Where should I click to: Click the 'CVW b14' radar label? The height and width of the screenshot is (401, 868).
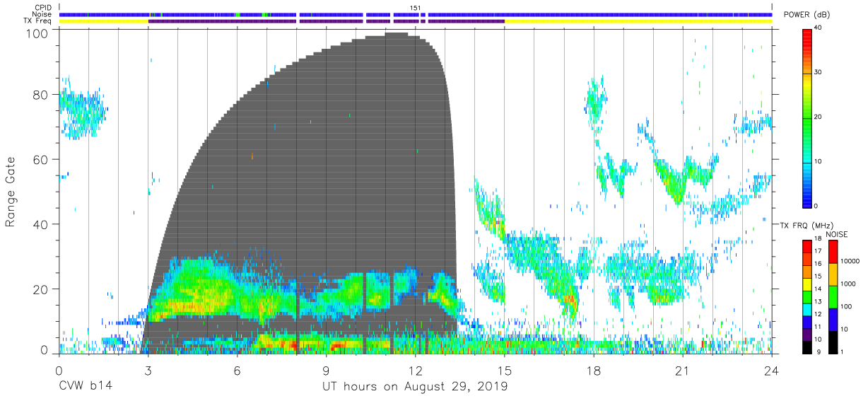tap(84, 387)
